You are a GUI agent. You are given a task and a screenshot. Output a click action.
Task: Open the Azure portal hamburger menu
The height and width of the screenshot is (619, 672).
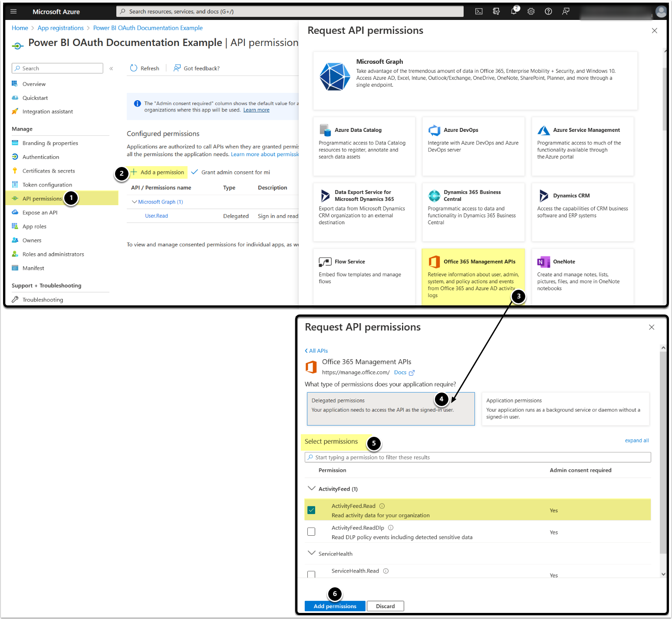tap(13, 12)
